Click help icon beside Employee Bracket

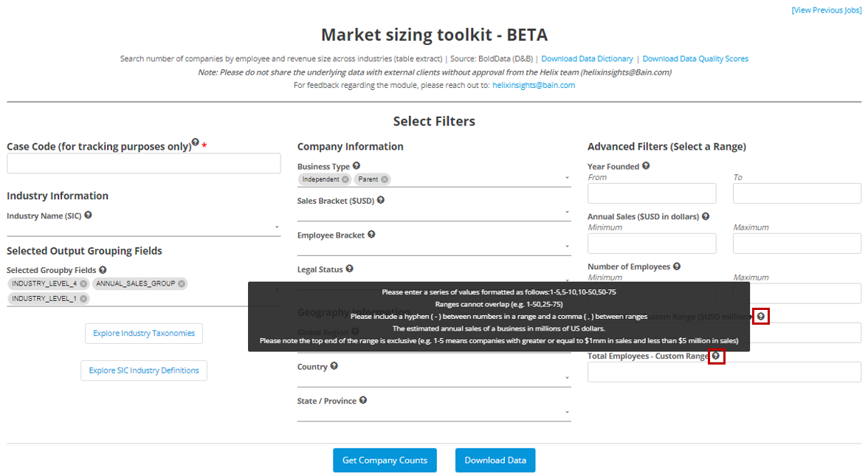pos(371,235)
